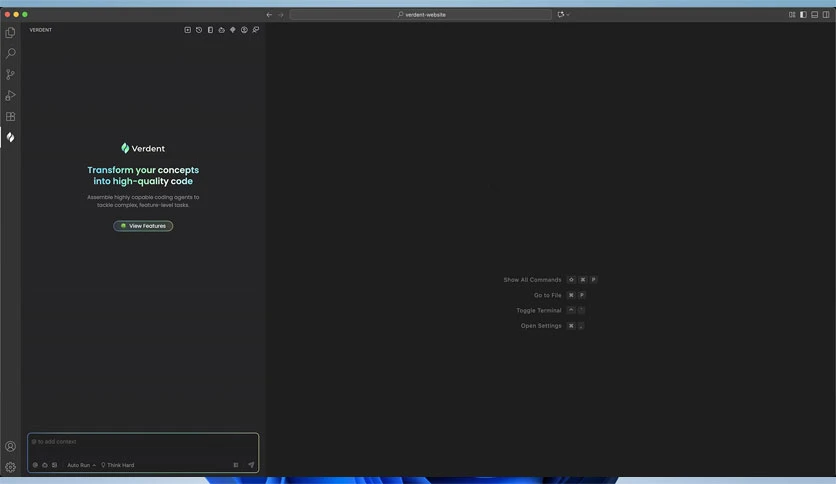Viewport: 836px width, 484px height.
Task: Open the Manage gear icon
Action: pos(10,467)
